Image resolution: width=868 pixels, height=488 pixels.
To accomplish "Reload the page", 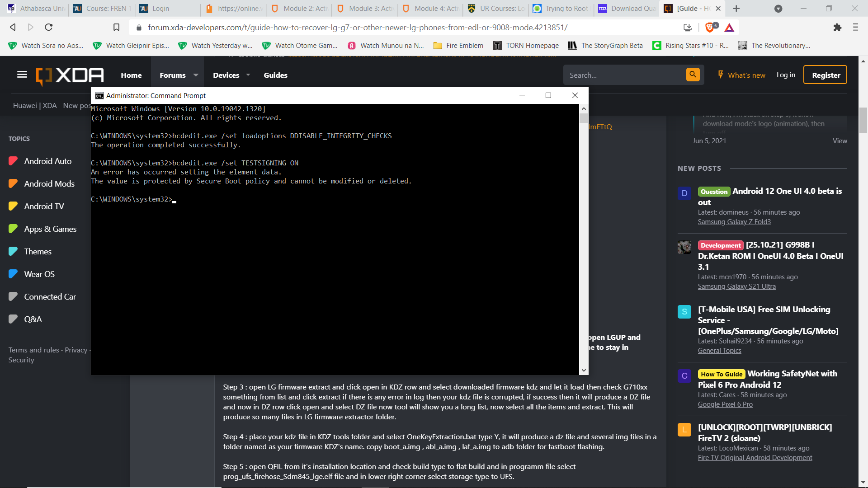I will coord(49,28).
